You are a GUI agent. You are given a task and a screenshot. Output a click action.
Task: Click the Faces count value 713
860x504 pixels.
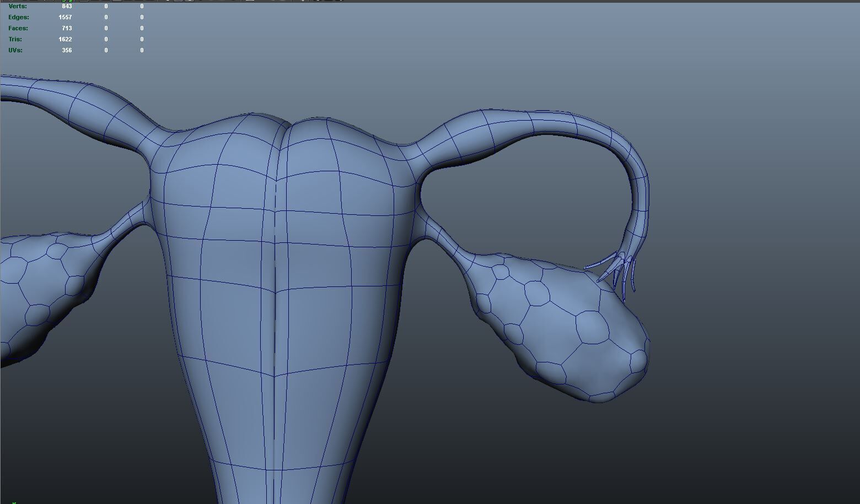click(67, 28)
